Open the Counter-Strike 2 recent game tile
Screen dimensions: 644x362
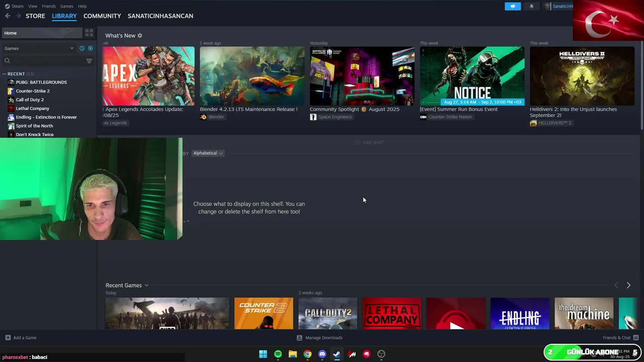pyautogui.click(x=264, y=313)
